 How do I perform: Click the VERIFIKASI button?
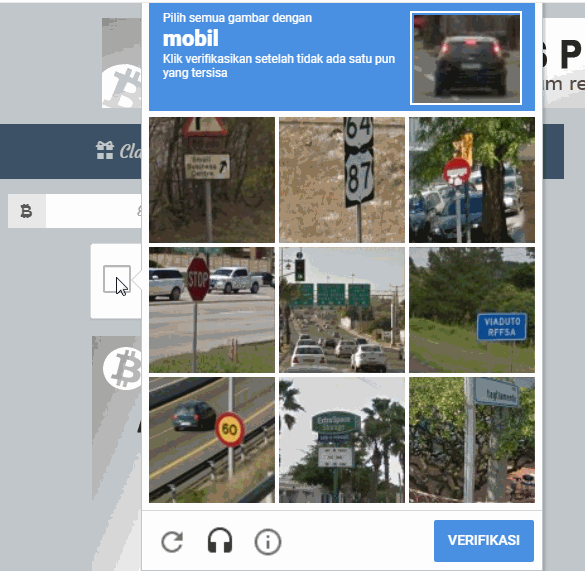pyautogui.click(x=484, y=540)
